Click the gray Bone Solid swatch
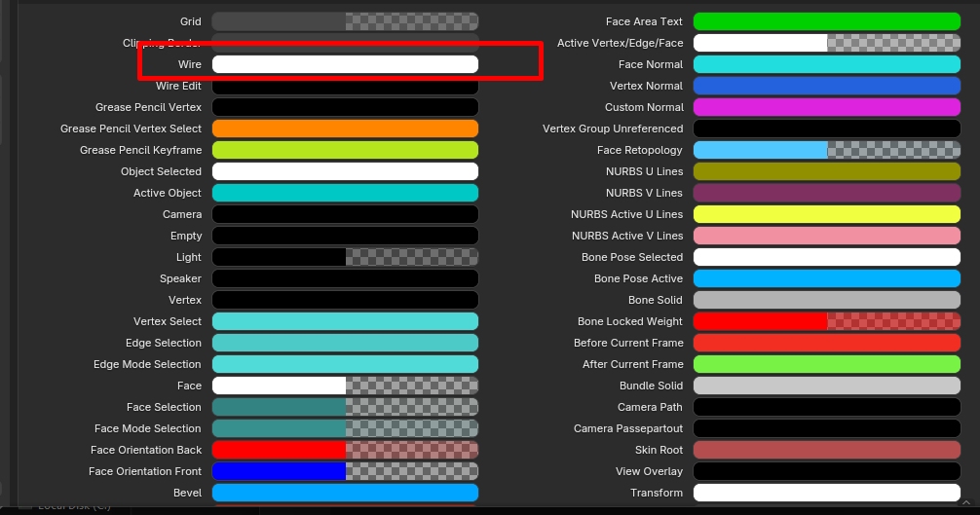Screen dimensions: 980x515 [827, 300]
